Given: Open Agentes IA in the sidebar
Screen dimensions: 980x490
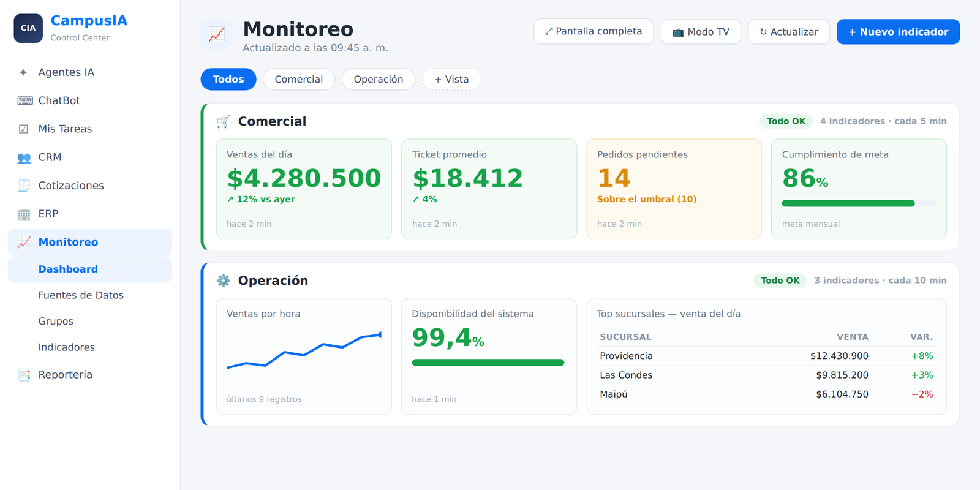Looking at the screenshot, I should pyautogui.click(x=90, y=72).
